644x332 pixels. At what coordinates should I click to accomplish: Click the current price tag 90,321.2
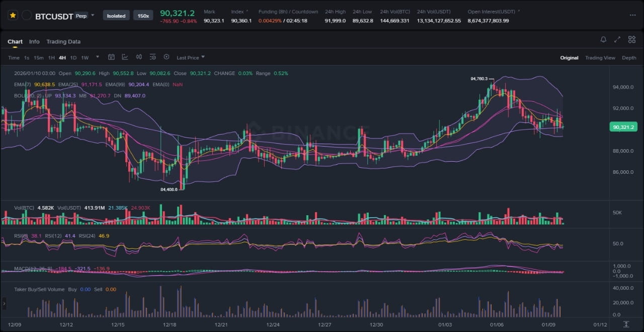coord(623,127)
